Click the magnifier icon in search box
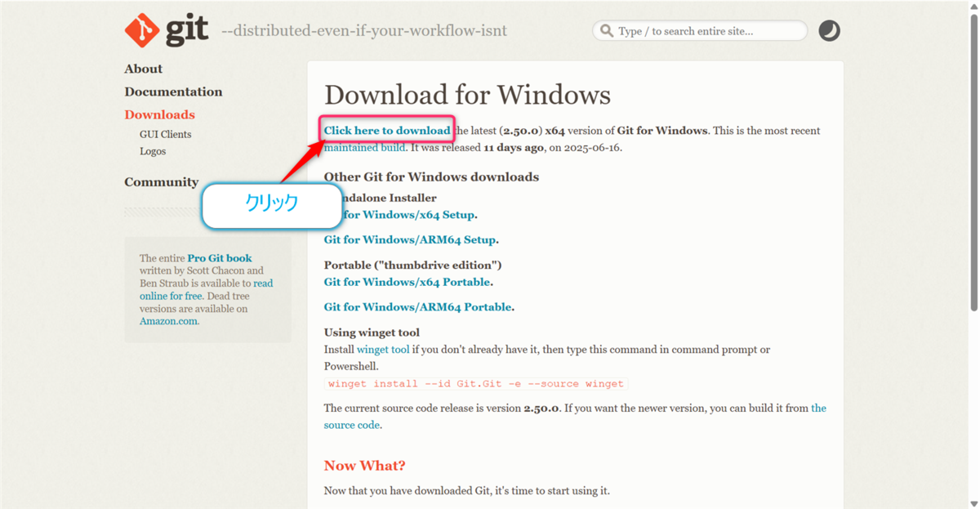Image resolution: width=980 pixels, height=509 pixels. (607, 31)
